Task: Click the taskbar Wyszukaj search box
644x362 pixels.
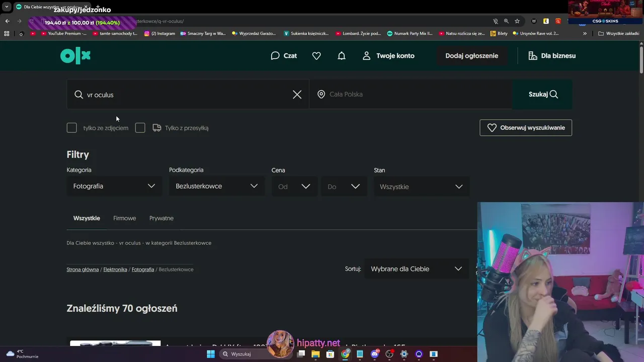Action: pyautogui.click(x=256, y=354)
